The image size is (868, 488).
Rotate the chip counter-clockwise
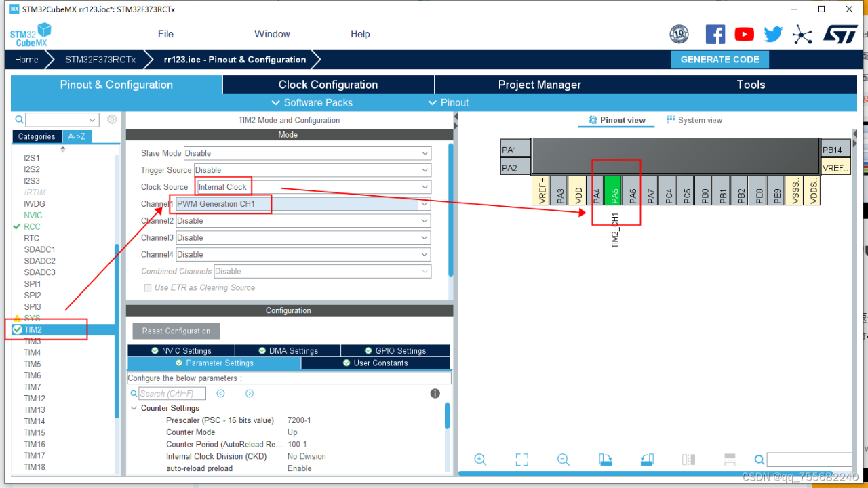tap(647, 460)
